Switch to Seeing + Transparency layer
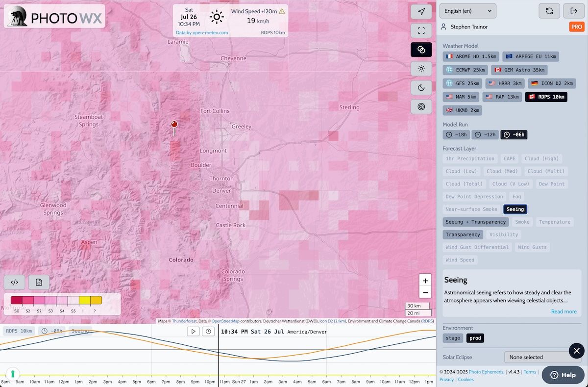Screen dimensions: 588x387 click(x=476, y=222)
